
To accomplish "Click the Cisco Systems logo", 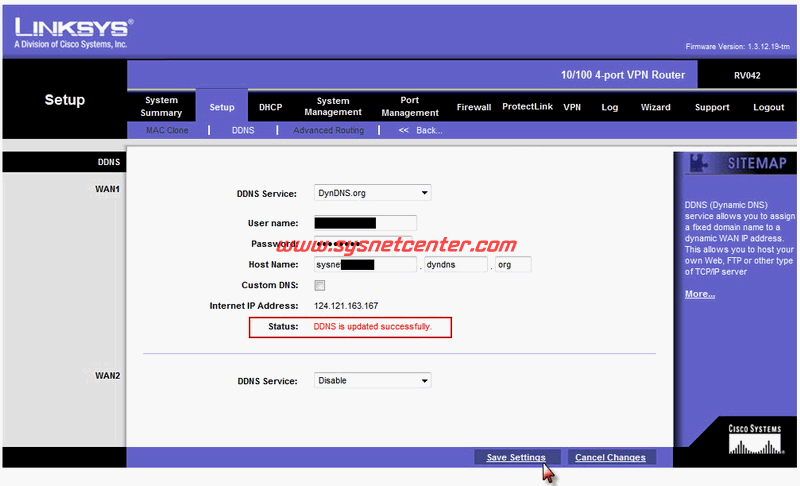I will pos(755,439).
